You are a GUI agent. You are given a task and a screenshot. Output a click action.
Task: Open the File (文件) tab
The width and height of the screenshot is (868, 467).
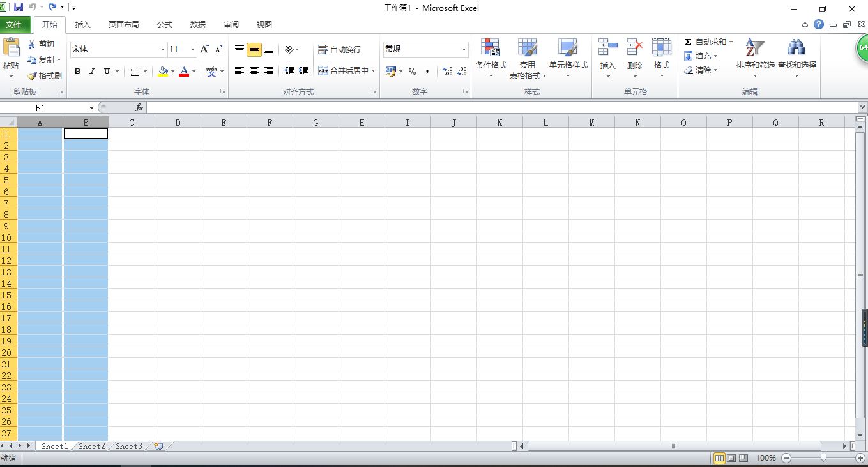point(15,24)
